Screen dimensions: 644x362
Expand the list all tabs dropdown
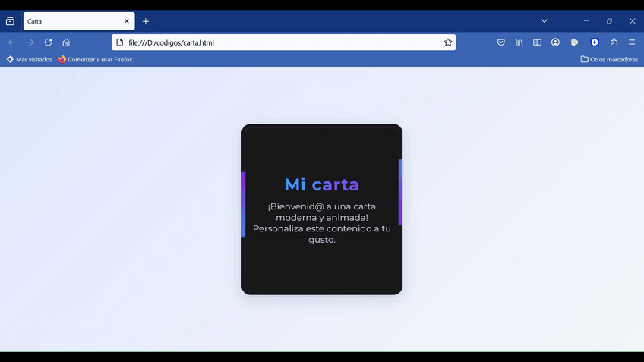pyautogui.click(x=545, y=21)
